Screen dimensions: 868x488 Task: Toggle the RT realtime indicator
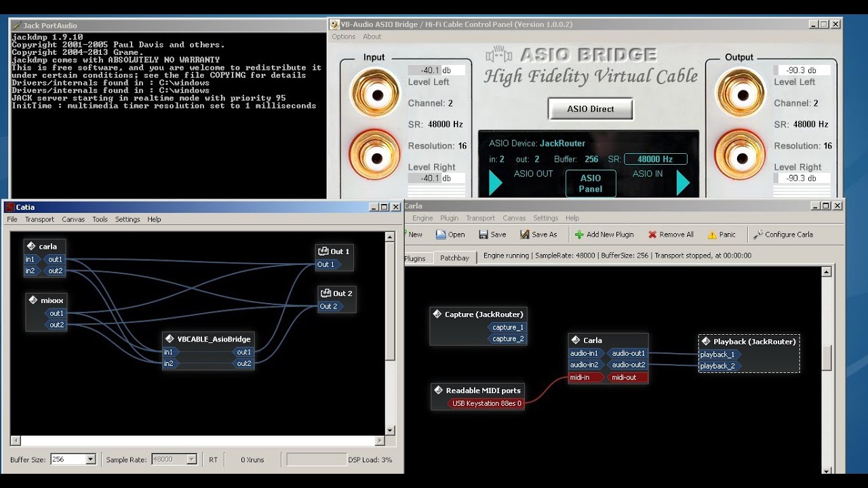click(x=213, y=460)
